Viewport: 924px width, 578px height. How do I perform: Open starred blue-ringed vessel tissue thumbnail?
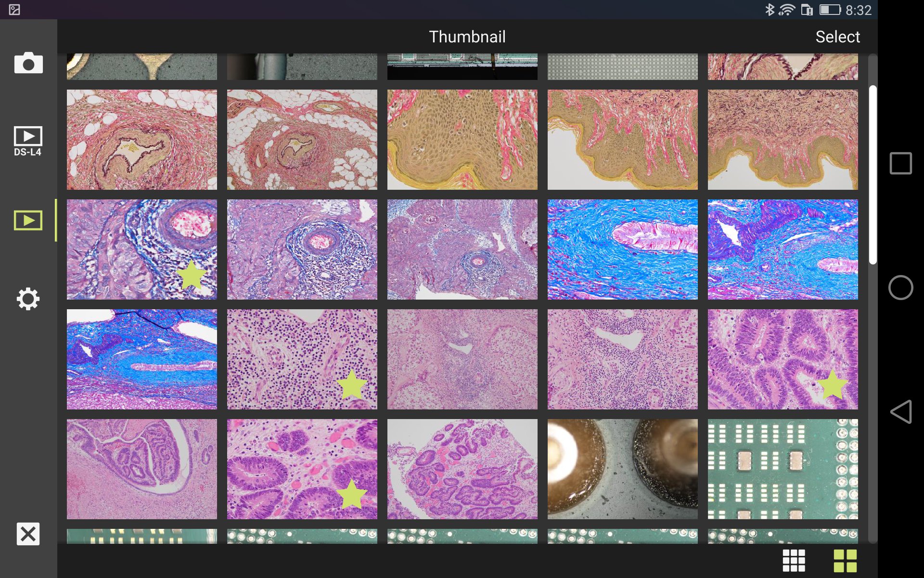coord(142,250)
